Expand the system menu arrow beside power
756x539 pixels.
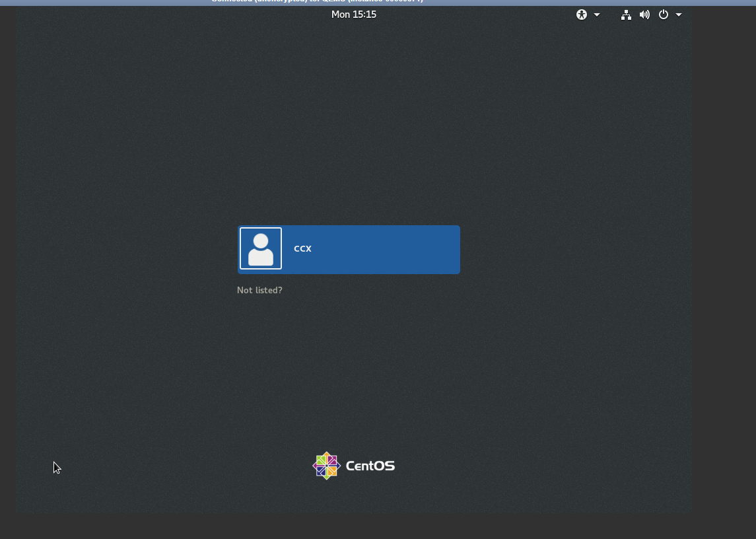click(x=679, y=15)
